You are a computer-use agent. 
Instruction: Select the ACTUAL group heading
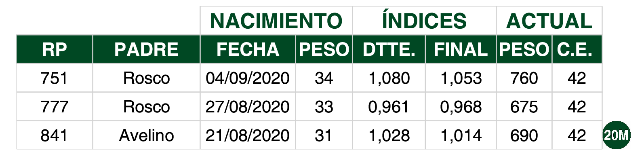pyautogui.click(x=549, y=21)
